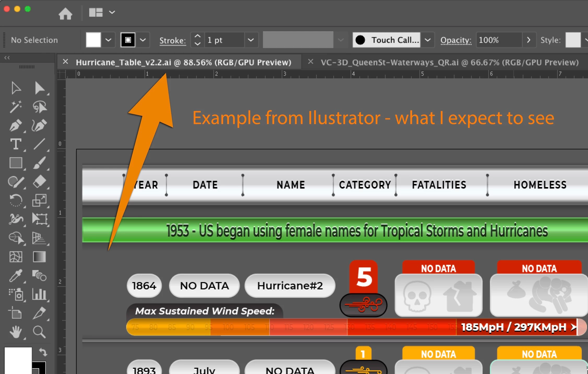Close the Hurricane_Table_v2.2.ai tab
The image size is (588, 374).
pyautogui.click(x=65, y=62)
